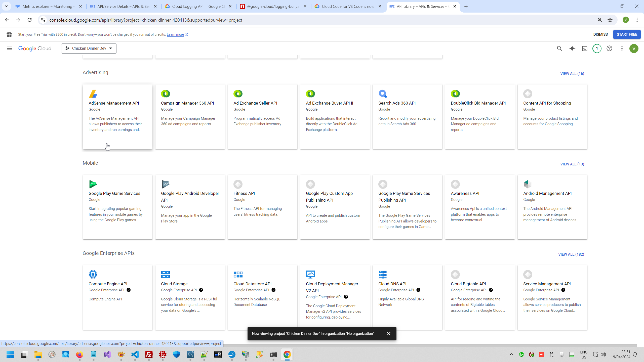Screen dimensions: 644x362
Task: Open console three-dot settings menu
Action: [x=622, y=48]
